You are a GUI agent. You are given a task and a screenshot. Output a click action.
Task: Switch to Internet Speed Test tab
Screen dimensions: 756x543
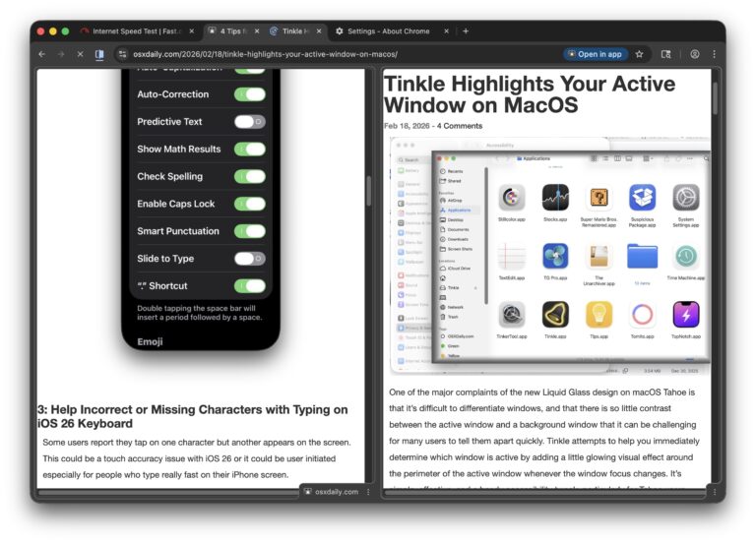139,31
